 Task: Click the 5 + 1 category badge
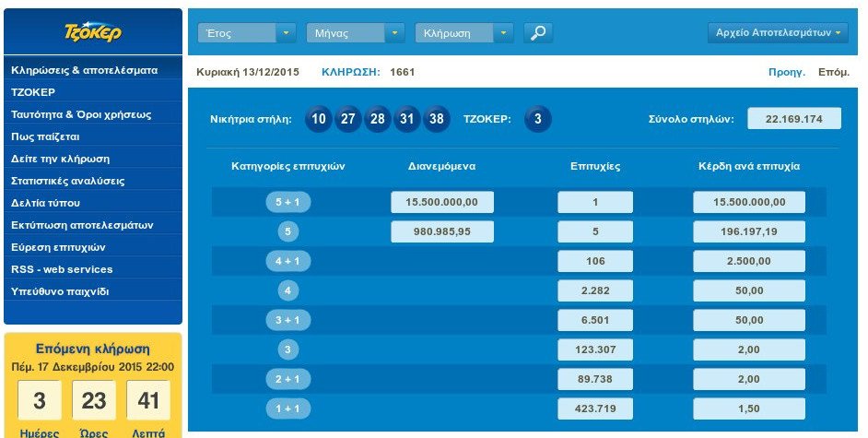pyautogui.click(x=287, y=202)
